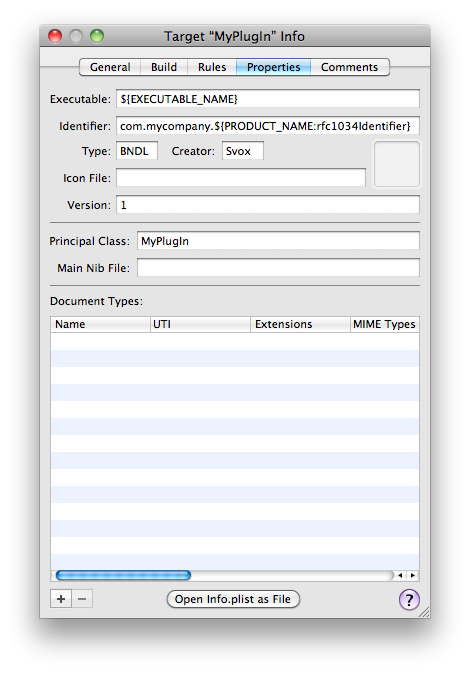Switch to the General tab
The image size is (470, 673).
110,67
